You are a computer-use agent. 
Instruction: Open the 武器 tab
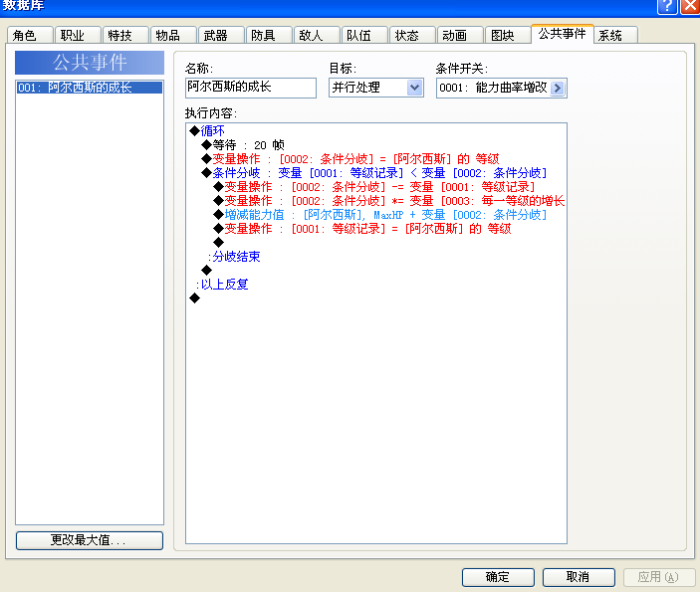point(221,35)
